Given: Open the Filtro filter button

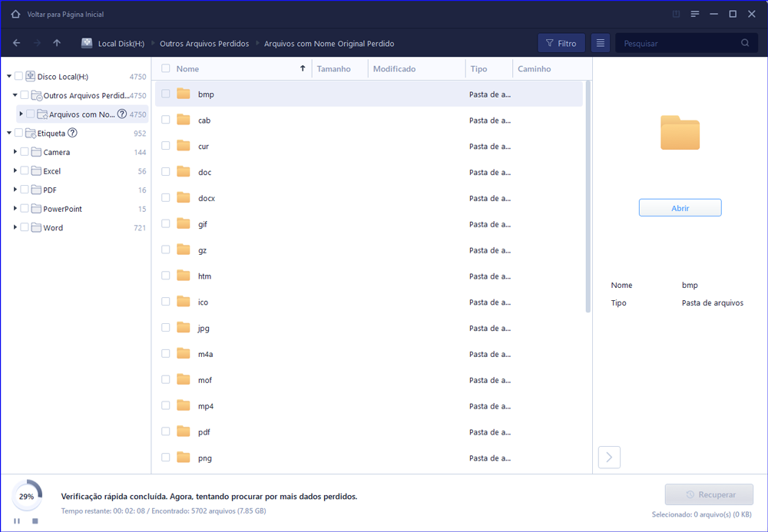Looking at the screenshot, I should [x=561, y=43].
